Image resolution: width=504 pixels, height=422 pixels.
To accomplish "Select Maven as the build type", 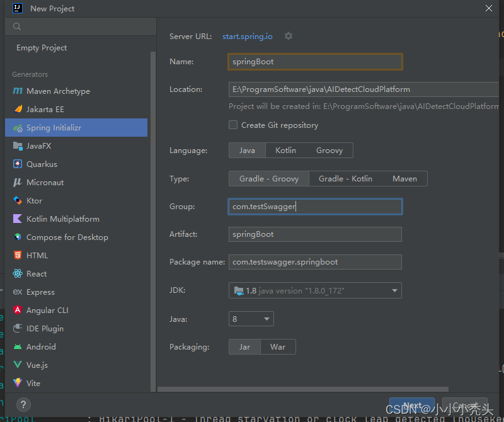I will tap(404, 178).
